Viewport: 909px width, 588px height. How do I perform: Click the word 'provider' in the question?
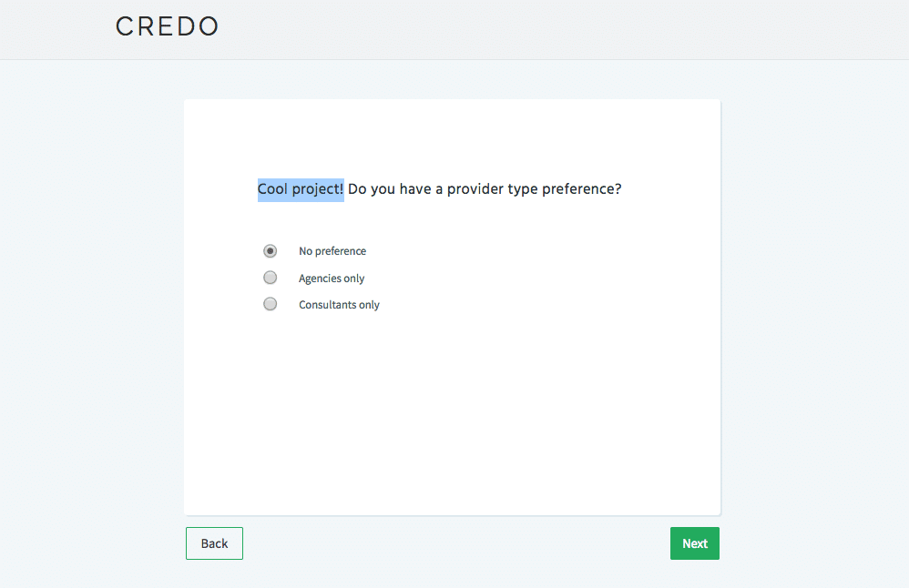click(x=475, y=189)
